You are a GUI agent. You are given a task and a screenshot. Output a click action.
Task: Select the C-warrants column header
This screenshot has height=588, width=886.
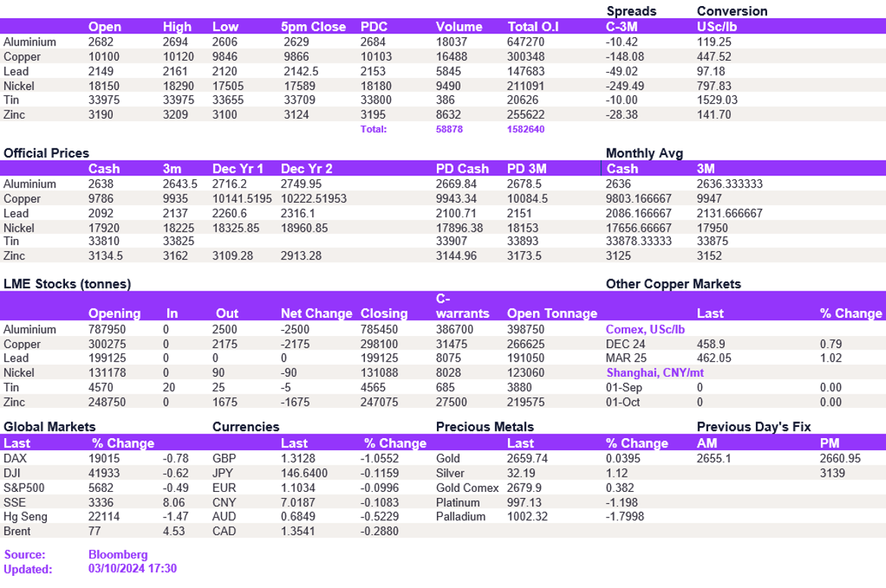click(462, 306)
